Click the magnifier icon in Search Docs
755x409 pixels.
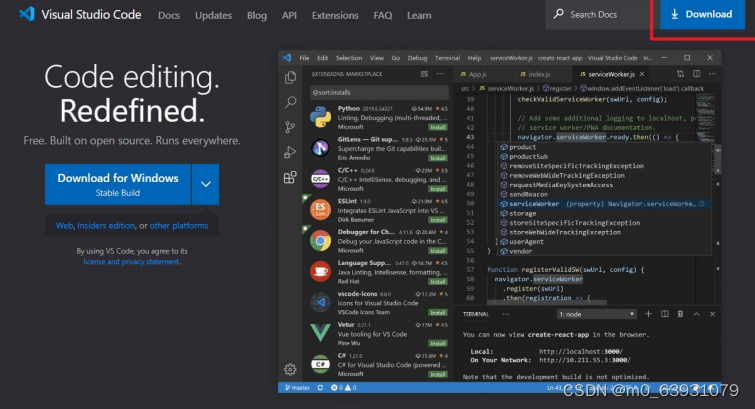559,14
